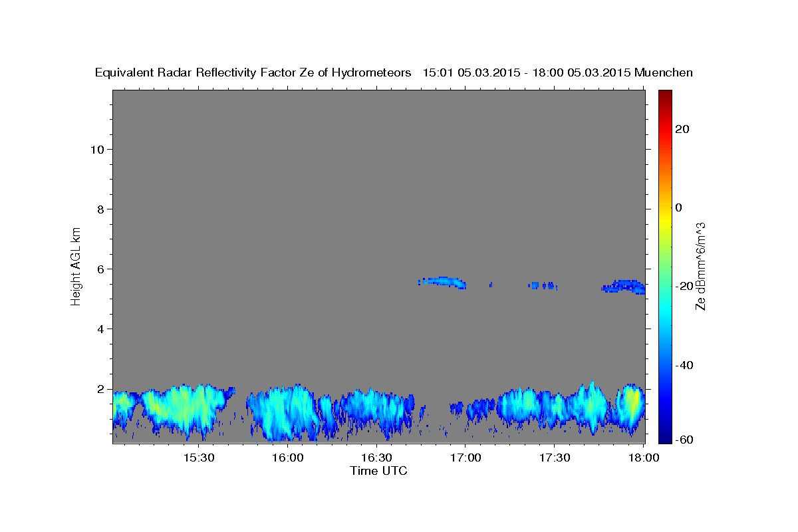Click the height tick label '4'

(101, 329)
